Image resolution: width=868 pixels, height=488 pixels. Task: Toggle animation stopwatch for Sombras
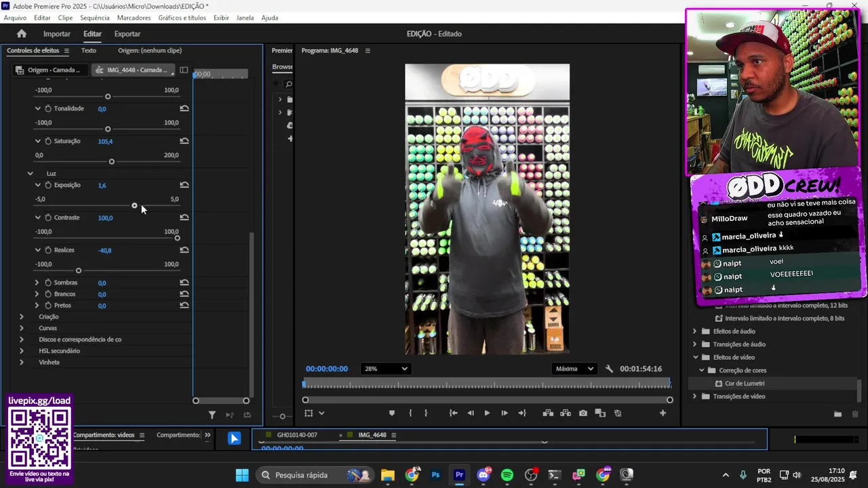click(x=48, y=283)
